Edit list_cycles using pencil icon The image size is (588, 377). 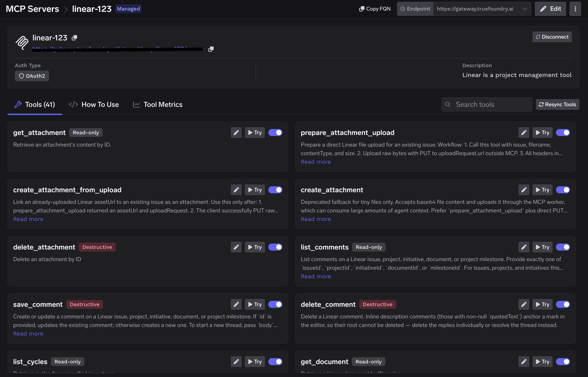tap(236, 362)
